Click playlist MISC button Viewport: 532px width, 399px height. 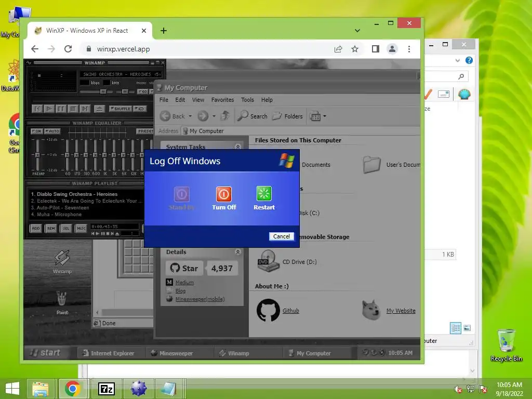click(81, 229)
